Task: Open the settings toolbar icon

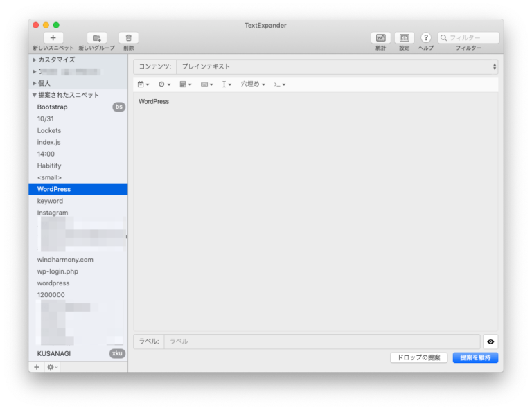Action: tap(404, 38)
